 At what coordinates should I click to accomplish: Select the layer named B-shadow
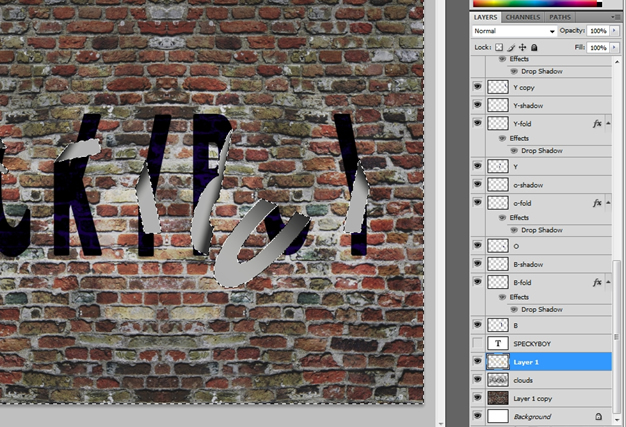click(x=528, y=265)
